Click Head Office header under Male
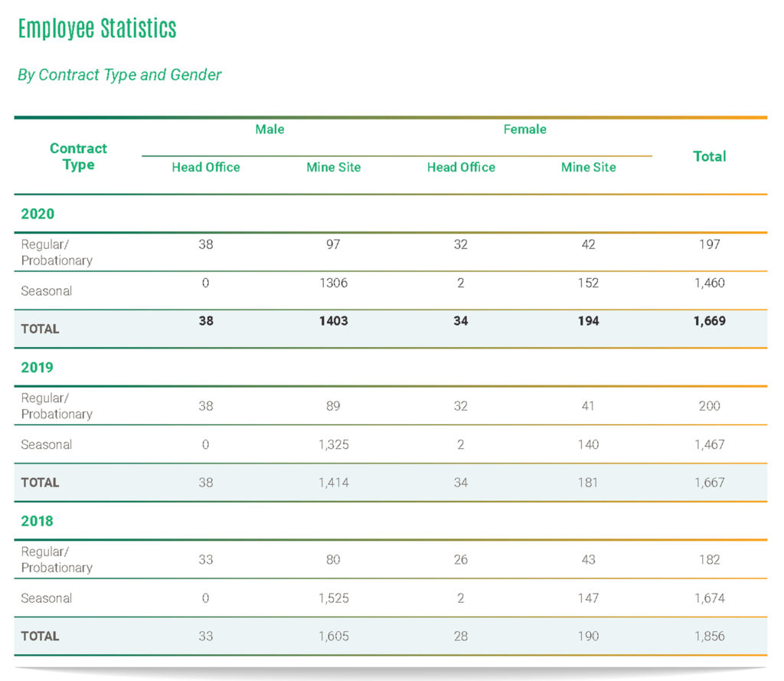This screenshot has width=784, height=681. click(205, 167)
